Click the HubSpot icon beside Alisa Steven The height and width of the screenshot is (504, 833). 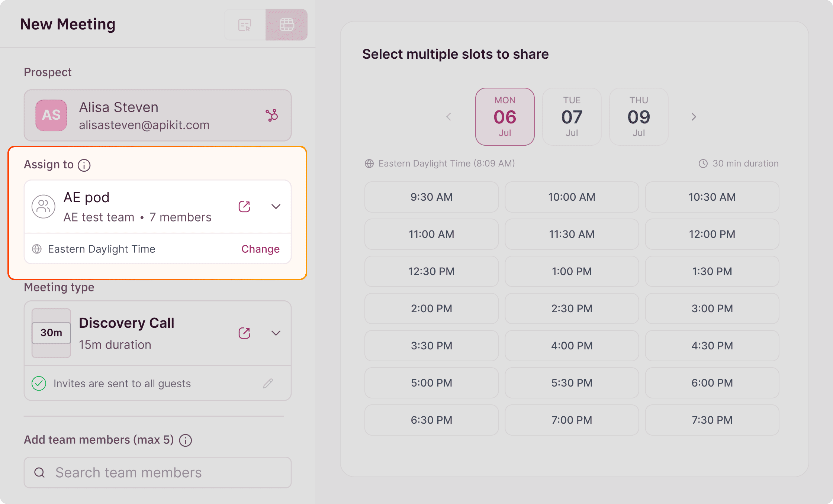pyautogui.click(x=272, y=115)
